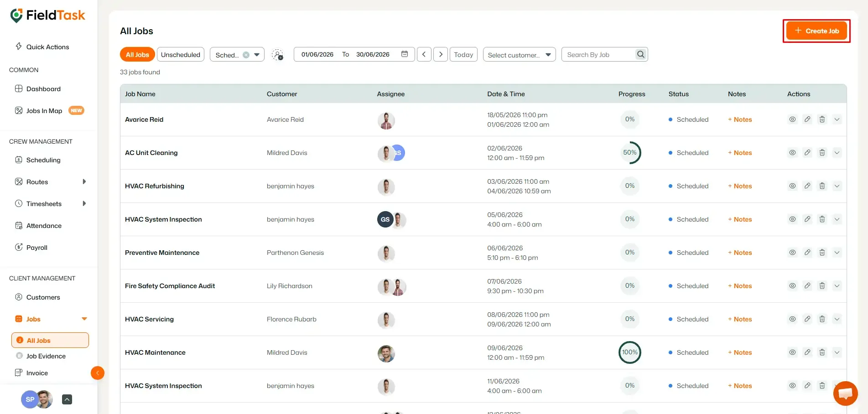The height and width of the screenshot is (414, 868).
Task: View the HVAC Refurbishing job
Action: [793, 186]
